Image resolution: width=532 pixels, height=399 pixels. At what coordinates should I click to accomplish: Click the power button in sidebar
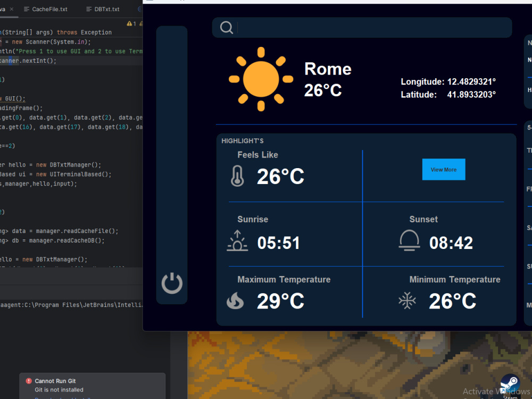(x=172, y=284)
